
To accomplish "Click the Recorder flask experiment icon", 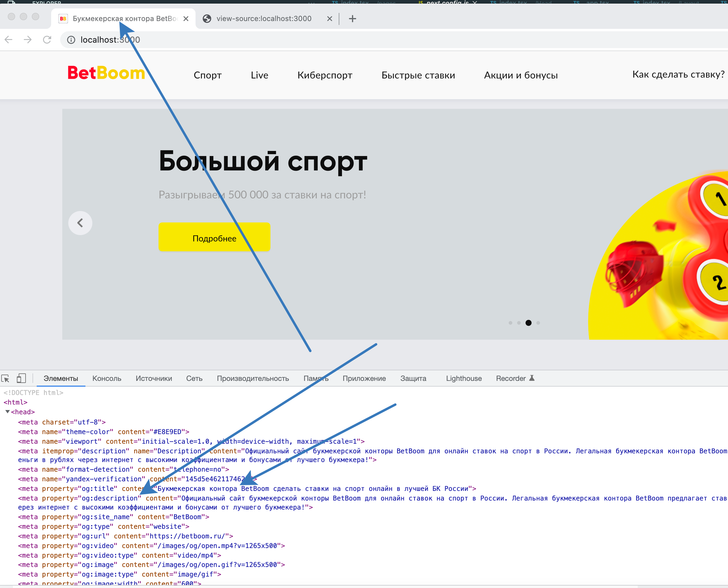I will [532, 378].
